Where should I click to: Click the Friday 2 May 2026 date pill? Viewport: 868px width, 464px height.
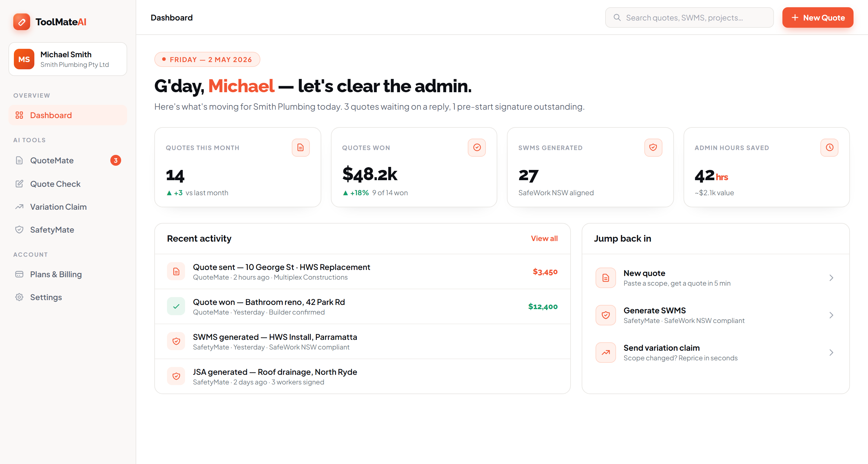pos(207,60)
